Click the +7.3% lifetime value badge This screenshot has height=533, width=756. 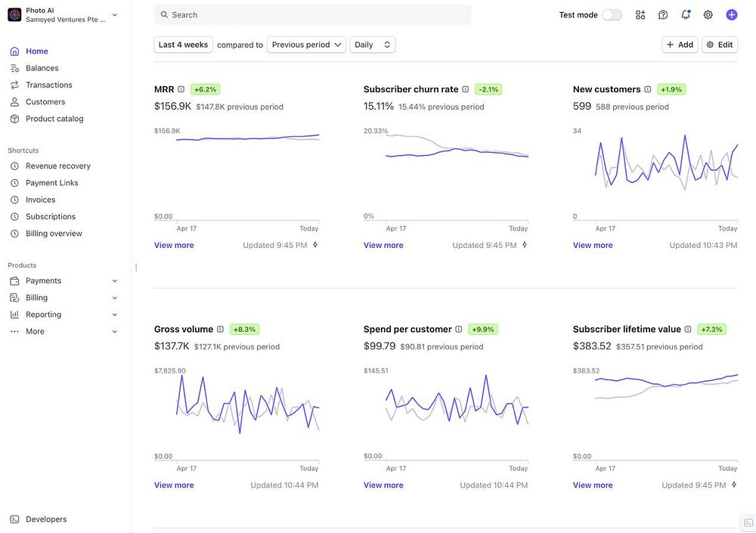click(x=711, y=329)
